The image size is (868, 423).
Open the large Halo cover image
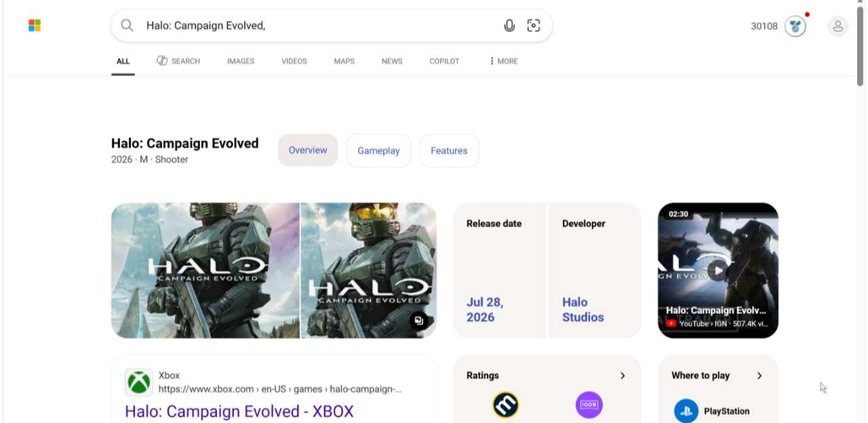pyautogui.click(x=205, y=270)
